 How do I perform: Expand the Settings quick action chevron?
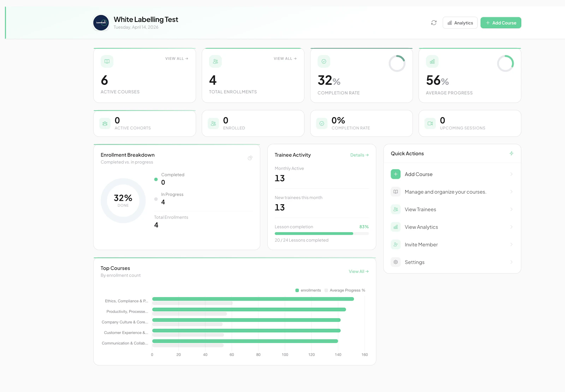[x=512, y=262]
